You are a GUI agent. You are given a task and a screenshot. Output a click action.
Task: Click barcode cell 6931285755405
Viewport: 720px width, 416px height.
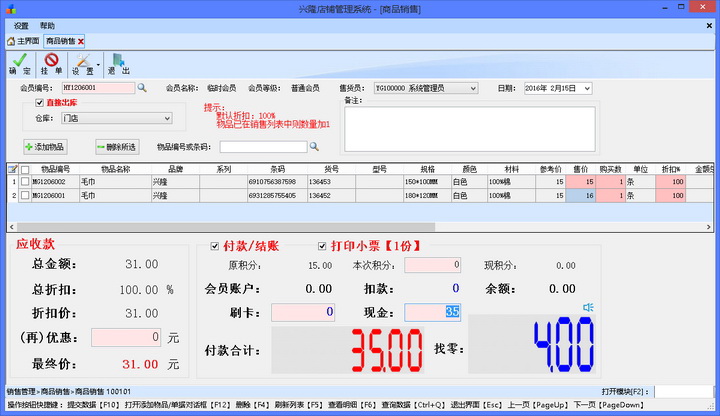tap(277, 195)
